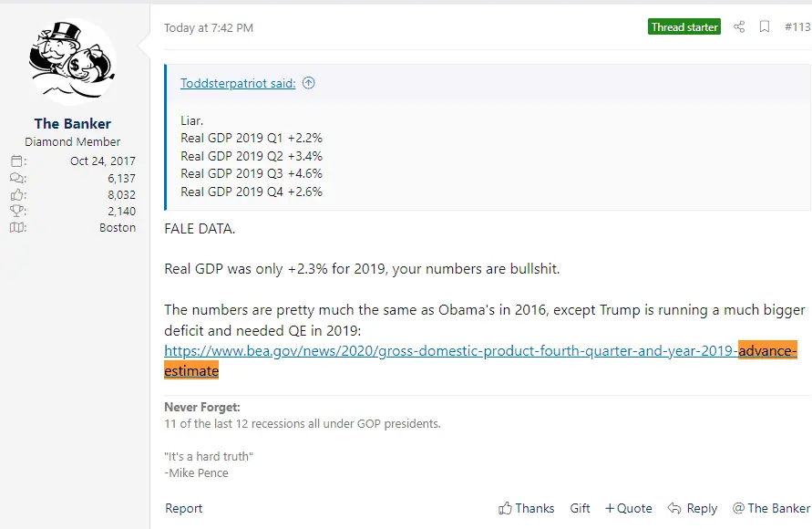Click the trophy points icon
This screenshot has width=812, height=529.
[18, 212]
